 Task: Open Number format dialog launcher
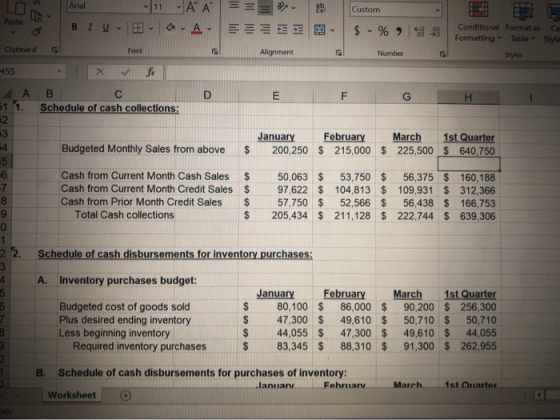pyautogui.click(x=442, y=55)
